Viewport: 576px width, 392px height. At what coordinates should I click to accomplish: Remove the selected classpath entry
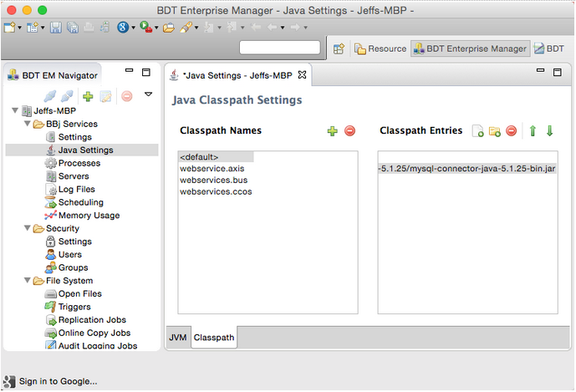(512, 130)
